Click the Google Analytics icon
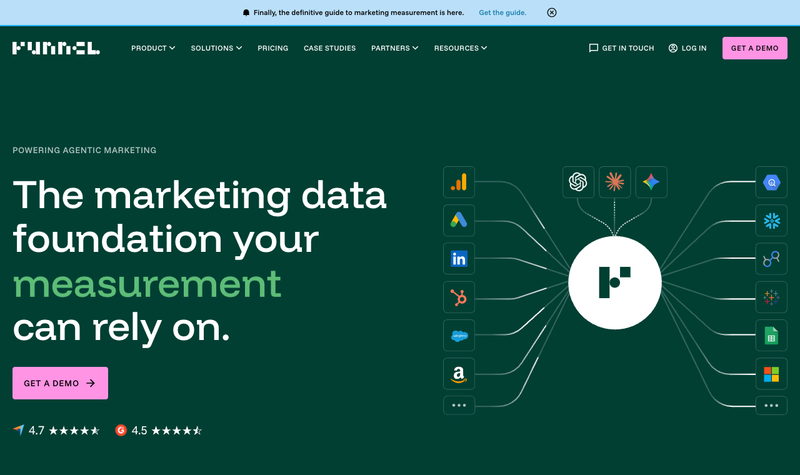 coord(459,182)
